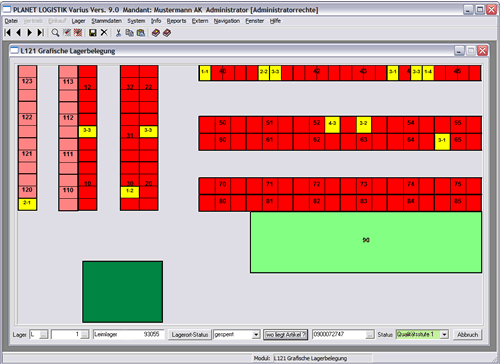Click the Lager code input field

pyautogui.click(x=35, y=334)
